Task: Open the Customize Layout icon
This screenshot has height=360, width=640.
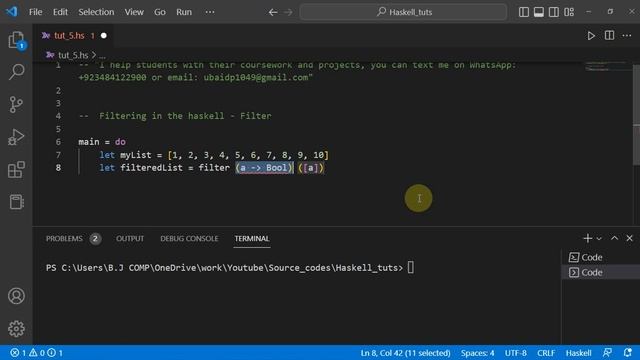Action: point(569,12)
